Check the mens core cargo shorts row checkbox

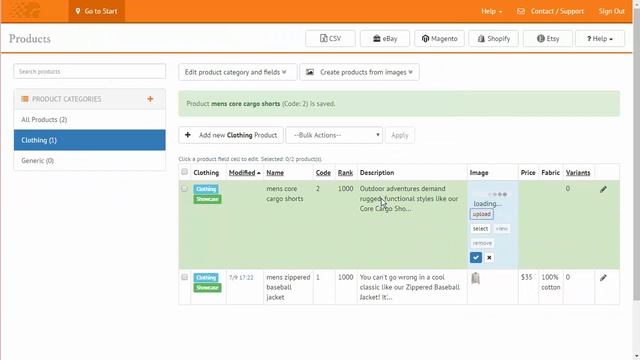tap(184, 189)
